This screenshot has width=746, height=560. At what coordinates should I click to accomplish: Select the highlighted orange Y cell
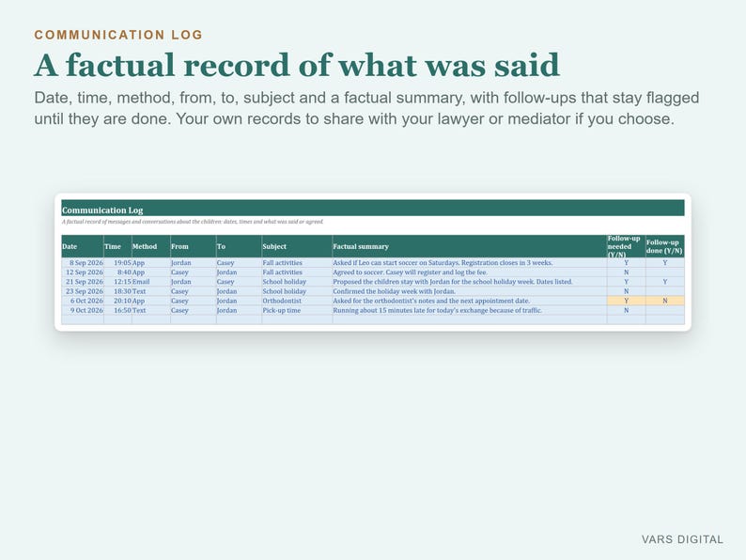pos(626,301)
